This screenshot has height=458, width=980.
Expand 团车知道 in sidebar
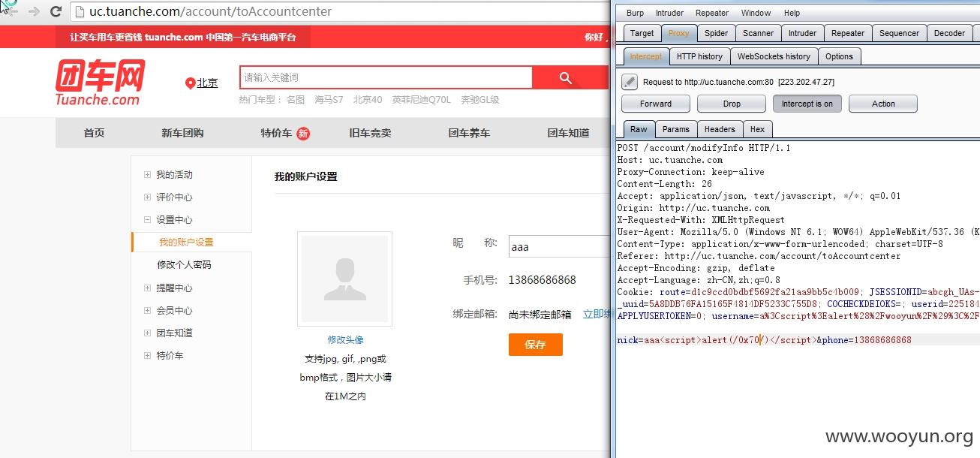[147, 333]
